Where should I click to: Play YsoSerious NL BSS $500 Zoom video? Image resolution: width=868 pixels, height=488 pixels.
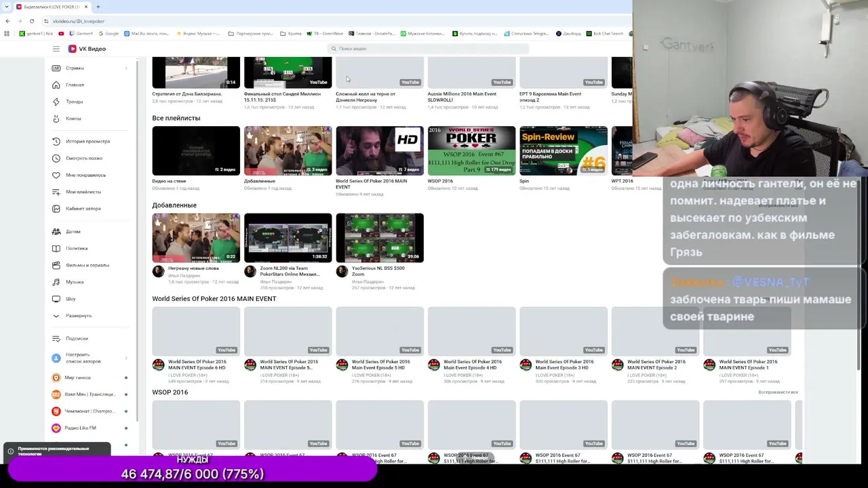point(380,238)
